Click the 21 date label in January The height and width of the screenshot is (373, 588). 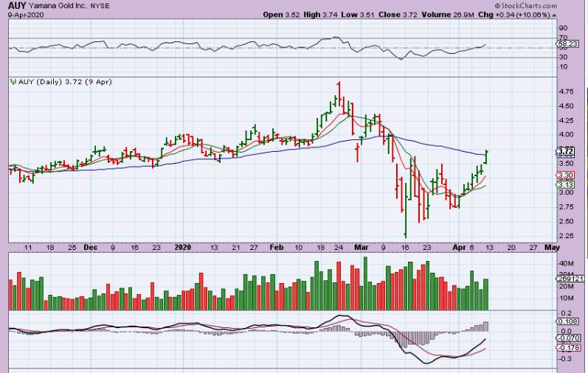tap(235, 248)
